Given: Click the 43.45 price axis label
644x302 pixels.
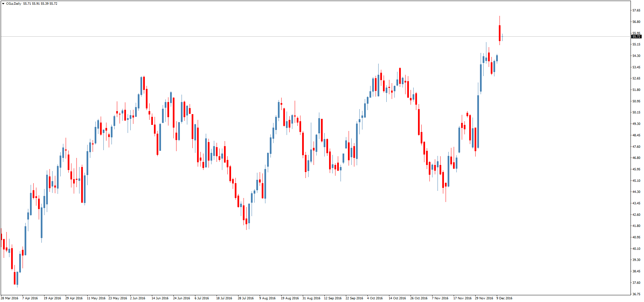Looking at the screenshot, I should click(636, 203).
